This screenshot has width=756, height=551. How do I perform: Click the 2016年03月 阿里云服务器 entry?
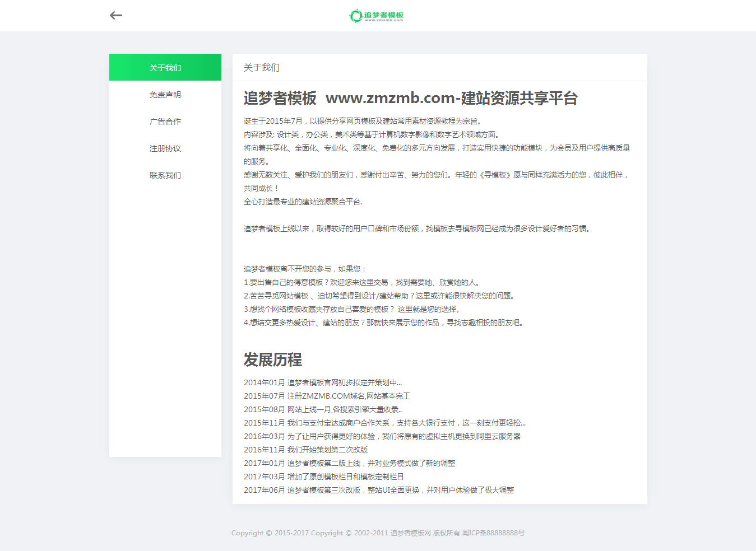(382, 436)
